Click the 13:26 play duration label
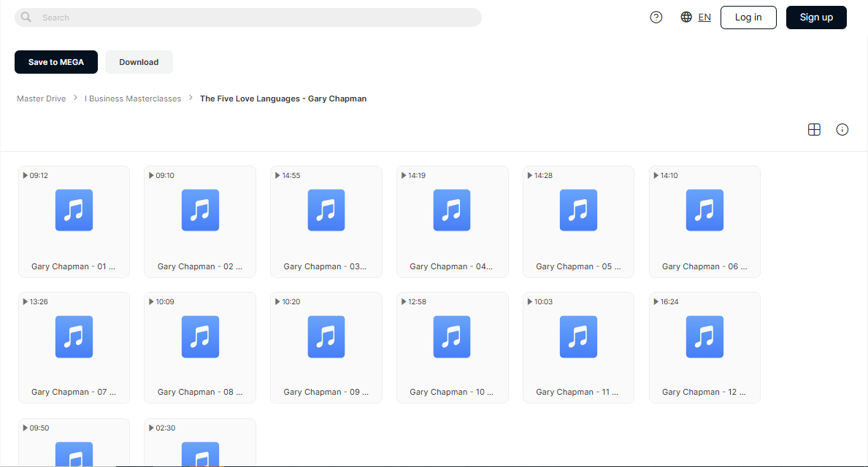This screenshot has width=868, height=467. tap(36, 301)
